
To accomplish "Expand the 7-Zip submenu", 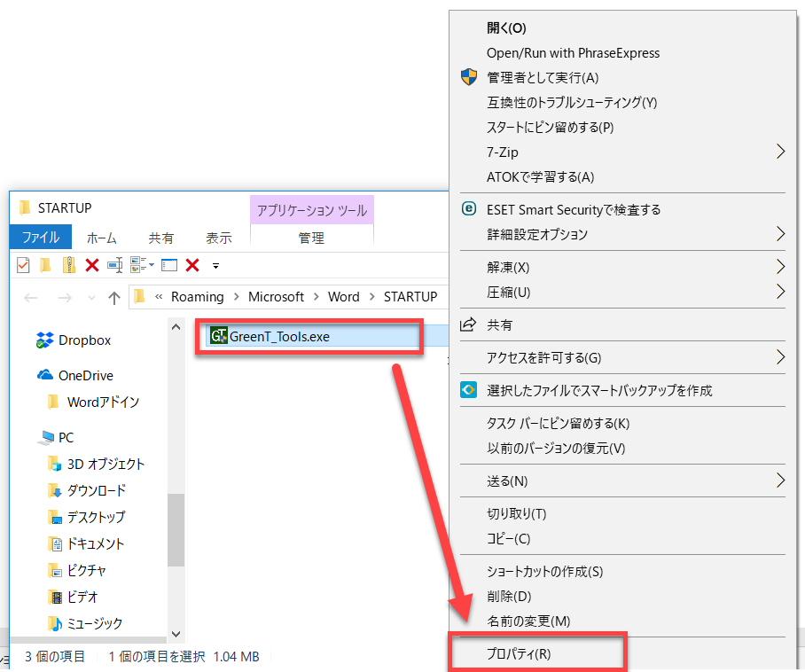I will (x=780, y=152).
